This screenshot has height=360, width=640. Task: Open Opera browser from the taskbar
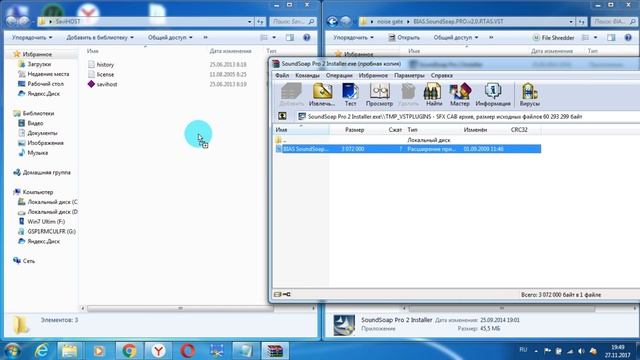pyautogui.click(x=187, y=351)
